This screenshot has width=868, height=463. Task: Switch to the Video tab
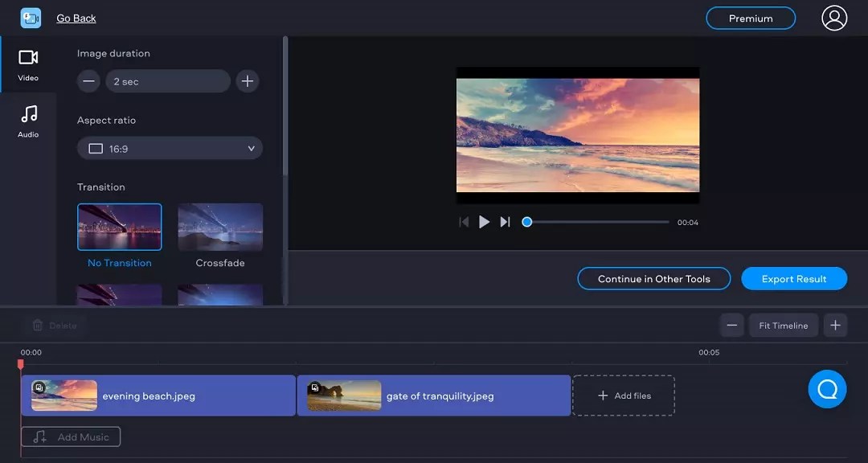point(28,65)
